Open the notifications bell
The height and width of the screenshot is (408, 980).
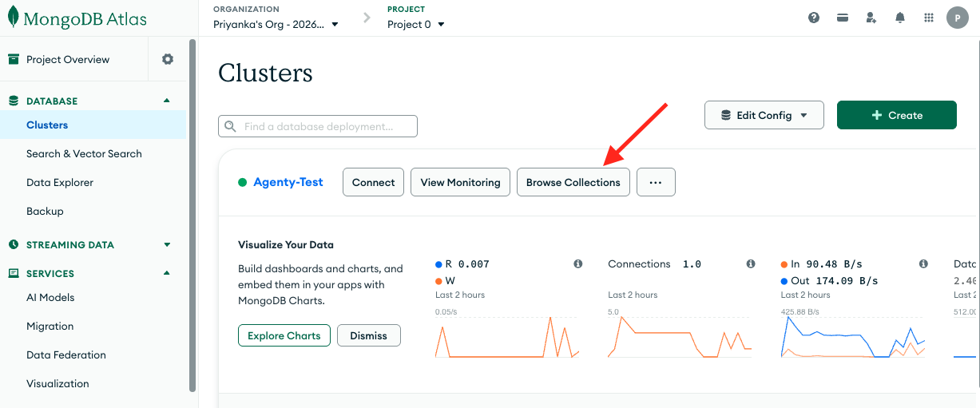tap(900, 18)
